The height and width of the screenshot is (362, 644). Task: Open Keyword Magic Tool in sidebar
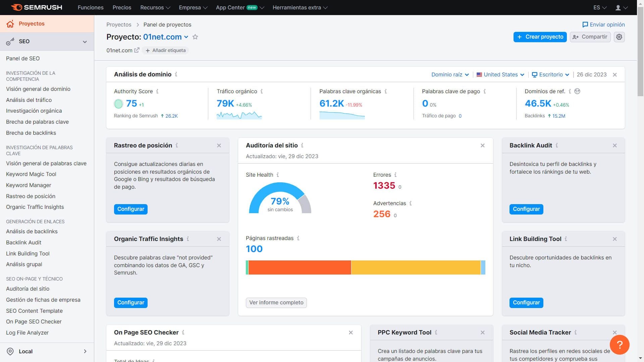pyautogui.click(x=31, y=174)
